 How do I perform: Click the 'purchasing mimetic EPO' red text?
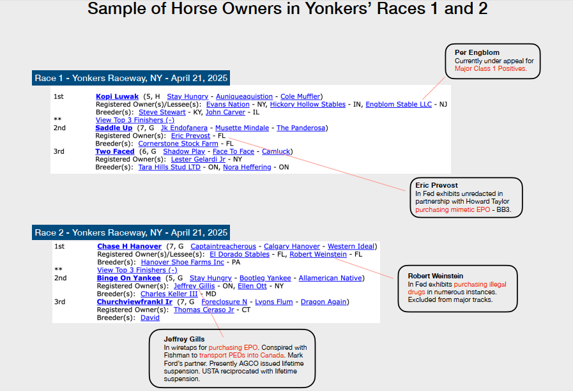pyautogui.click(x=452, y=209)
